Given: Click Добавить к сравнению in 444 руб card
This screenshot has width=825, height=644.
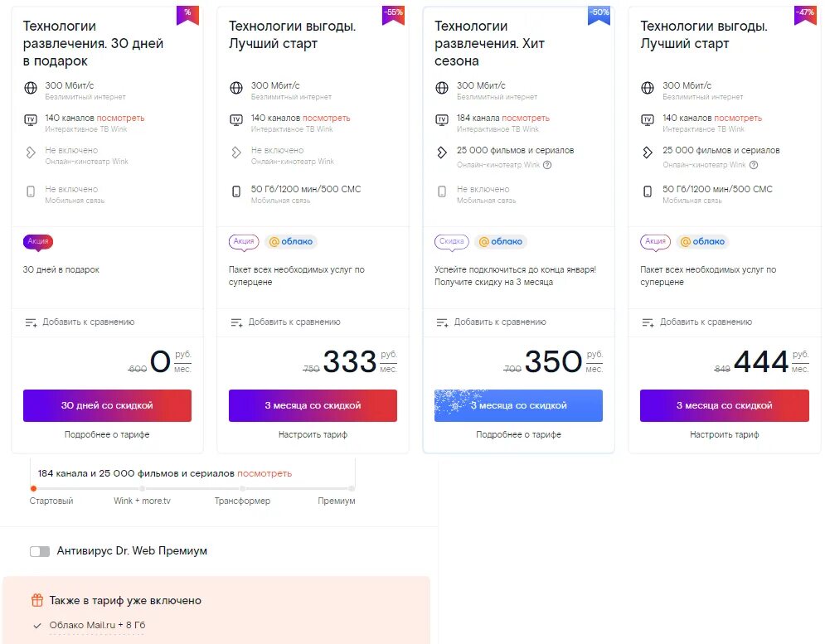Looking at the screenshot, I should 706,322.
